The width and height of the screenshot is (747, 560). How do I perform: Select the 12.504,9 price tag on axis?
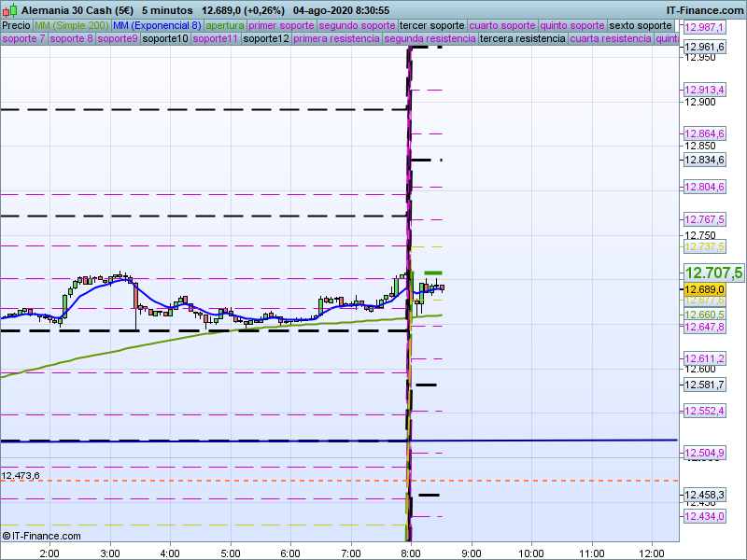pos(705,453)
